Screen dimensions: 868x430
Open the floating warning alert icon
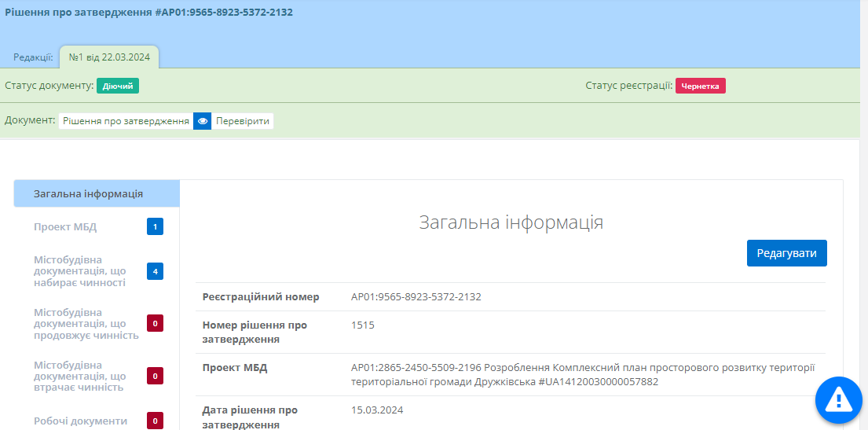coord(838,400)
